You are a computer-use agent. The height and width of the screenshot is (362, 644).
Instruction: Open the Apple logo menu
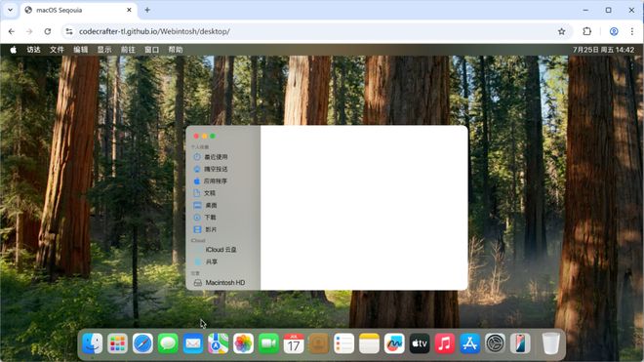(13, 50)
